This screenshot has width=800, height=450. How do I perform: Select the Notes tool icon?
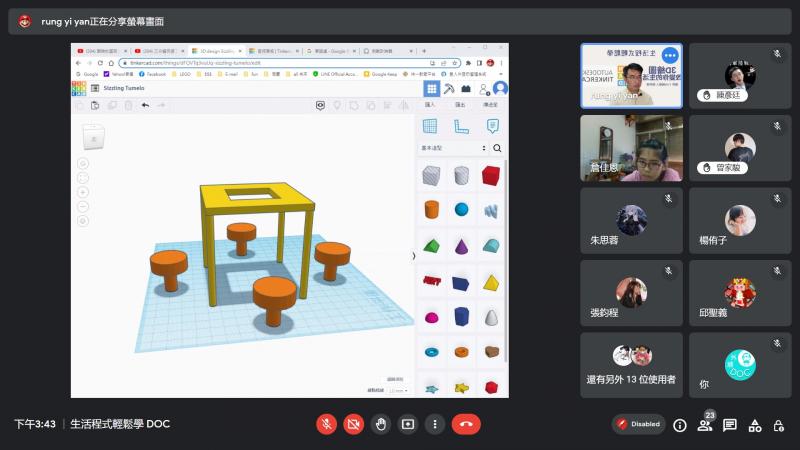click(x=492, y=126)
